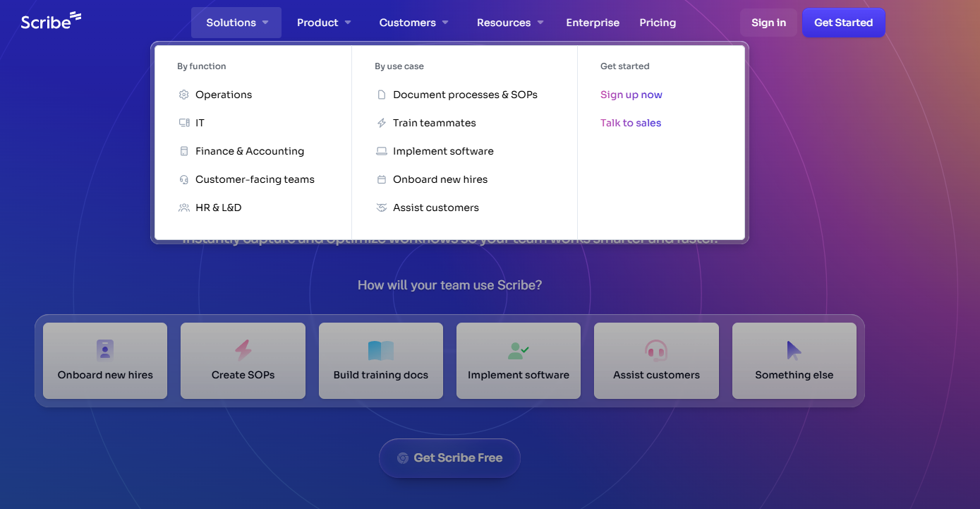The width and height of the screenshot is (980, 509).
Task: Open the Customers menu label
Action: point(407,23)
